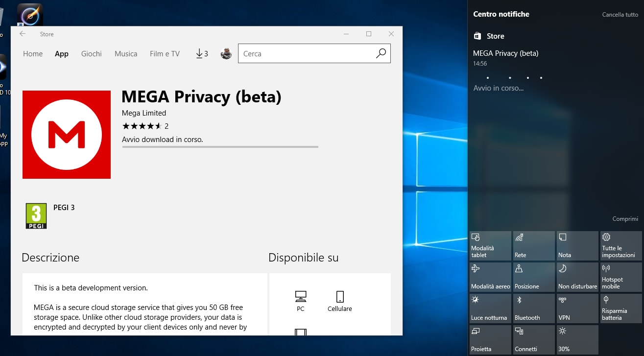Open the Film e TV tab
Image resolution: width=644 pixels, height=356 pixels.
165,54
